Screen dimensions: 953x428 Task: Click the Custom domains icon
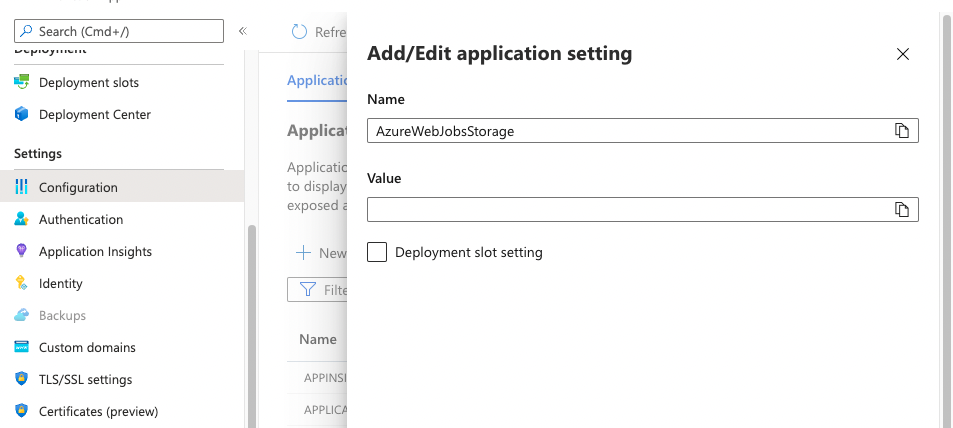[21, 347]
